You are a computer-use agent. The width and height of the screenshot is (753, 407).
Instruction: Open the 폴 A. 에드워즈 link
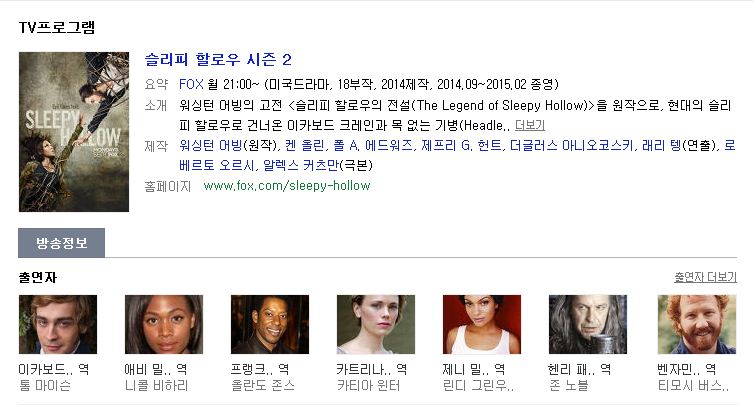click(x=373, y=145)
